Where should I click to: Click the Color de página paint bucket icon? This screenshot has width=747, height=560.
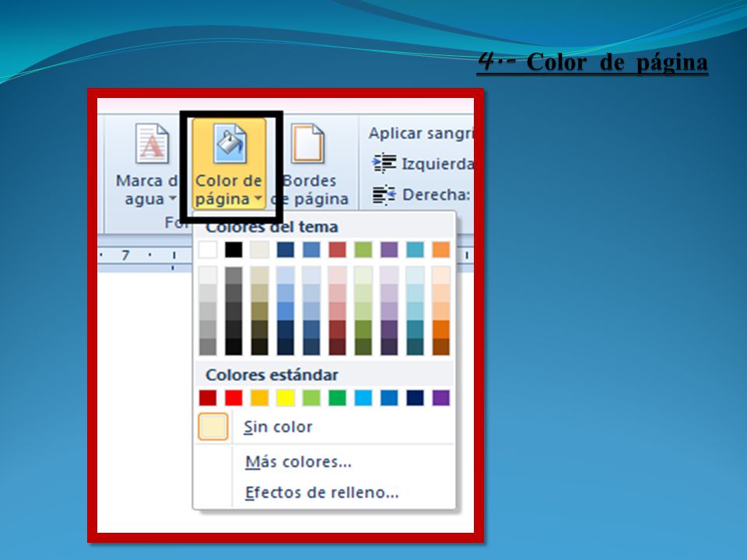coord(229,143)
